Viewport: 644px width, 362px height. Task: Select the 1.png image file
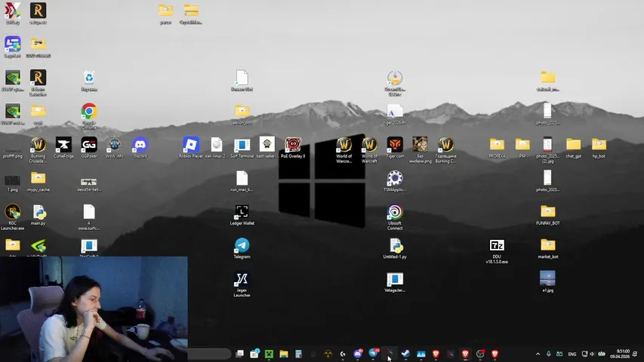[13, 183]
